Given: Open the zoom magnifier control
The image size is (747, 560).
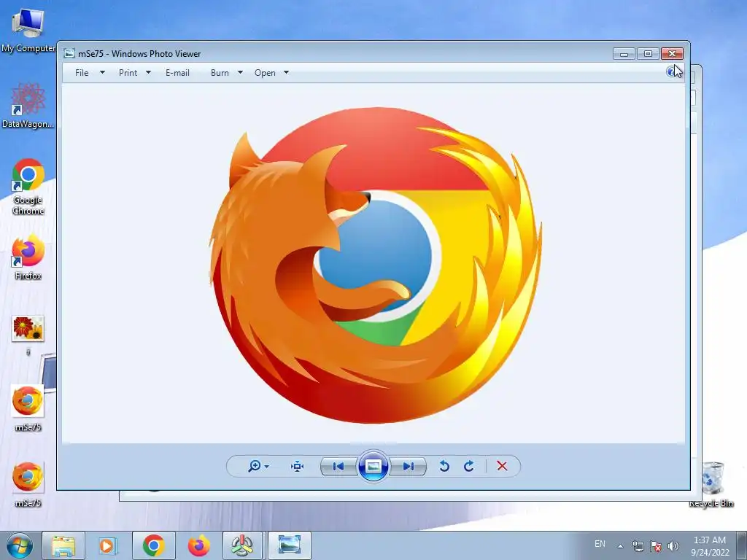Looking at the screenshot, I should pyautogui.click(x=255, y=466).
